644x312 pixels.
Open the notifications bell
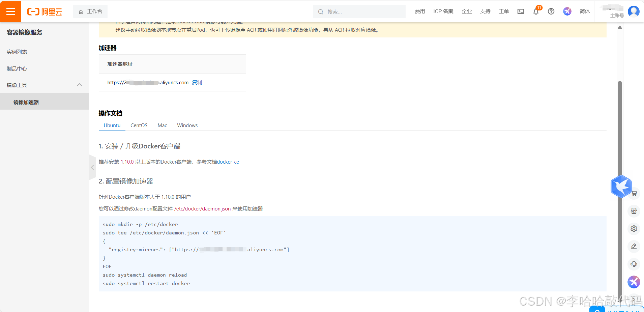click(x=536, y=11)
